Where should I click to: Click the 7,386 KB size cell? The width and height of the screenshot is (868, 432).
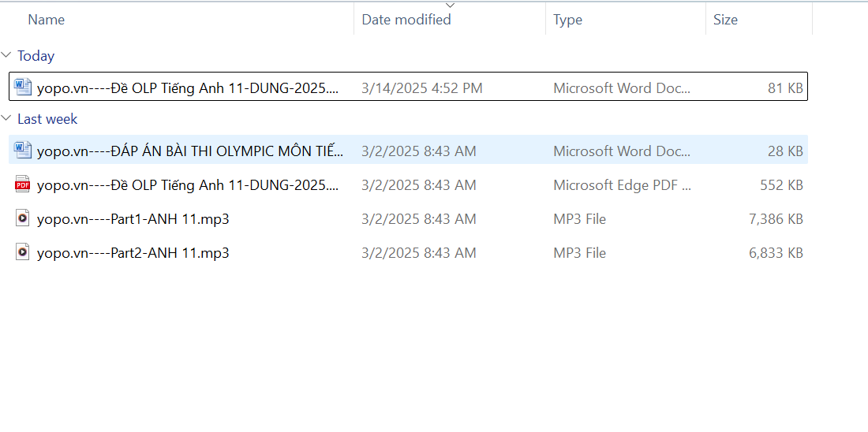pyautogui.click(x=775, y=219)
